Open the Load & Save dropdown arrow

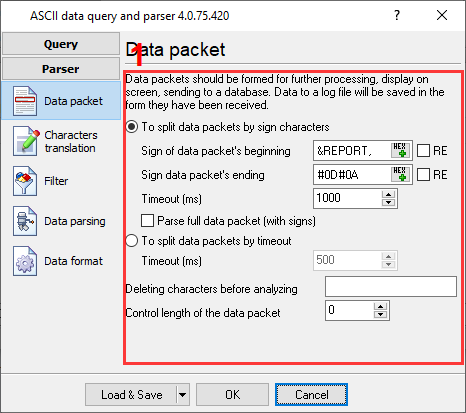click(x=182, y=395)
